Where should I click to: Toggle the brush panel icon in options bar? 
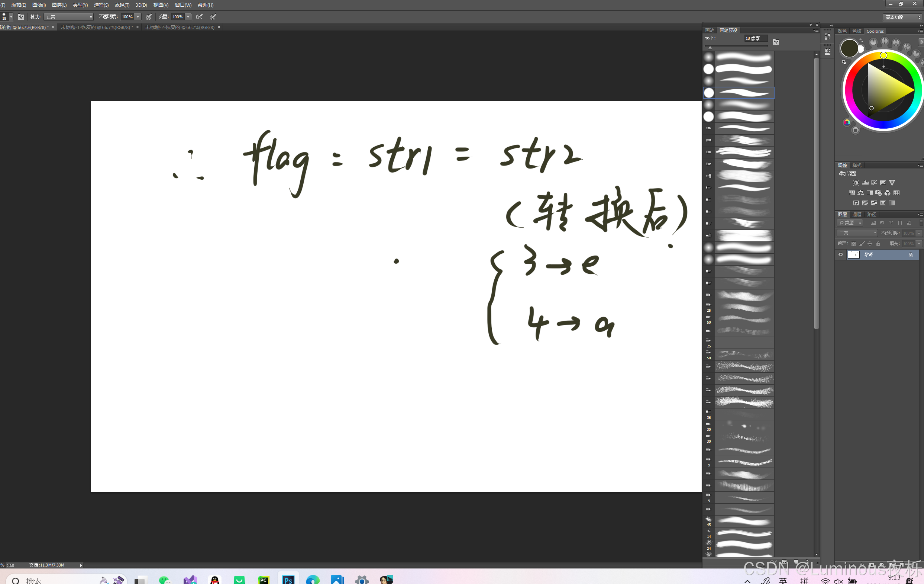[x=21, y=17]
